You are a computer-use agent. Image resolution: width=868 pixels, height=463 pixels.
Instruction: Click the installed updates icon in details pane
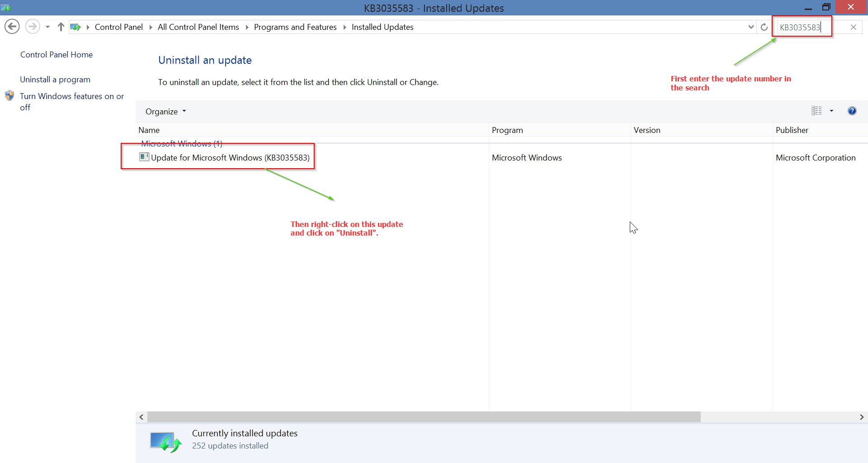(x=166, y=442)
